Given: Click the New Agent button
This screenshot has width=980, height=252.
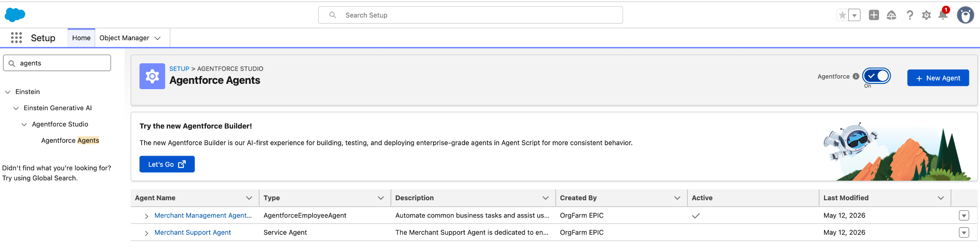Looking at the screenshot, I should pyautogui.click(x=938, y=78).
